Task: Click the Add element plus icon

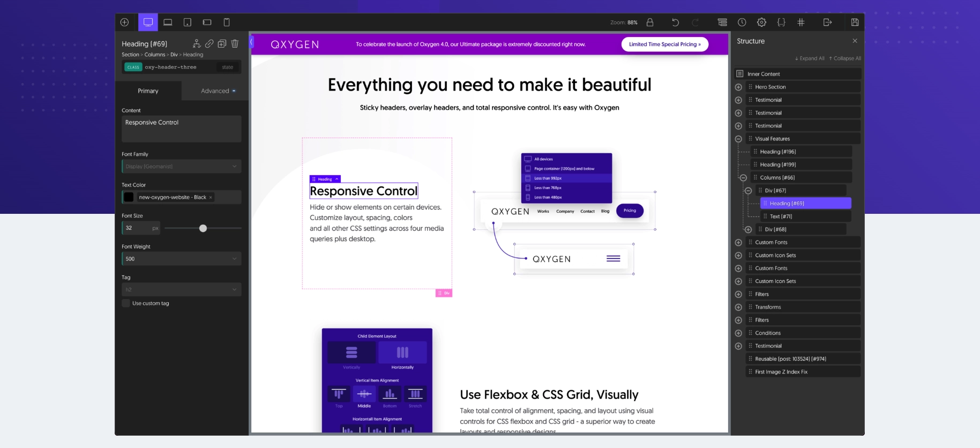Action: 125,22
